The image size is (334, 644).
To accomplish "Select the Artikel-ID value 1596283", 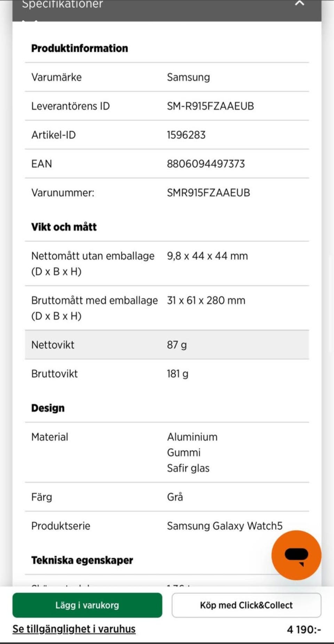I will click(x=186, y=135).
